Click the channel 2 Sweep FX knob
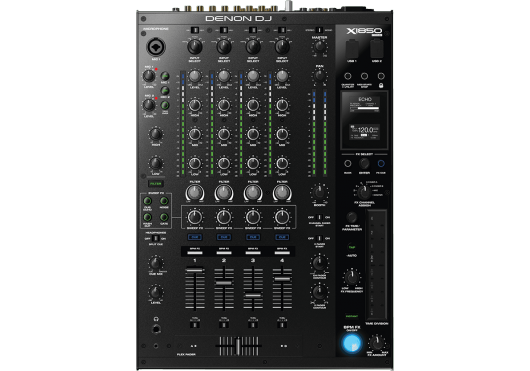The width and height of the screenshot is (530, 371). click(x=224, y=218)
